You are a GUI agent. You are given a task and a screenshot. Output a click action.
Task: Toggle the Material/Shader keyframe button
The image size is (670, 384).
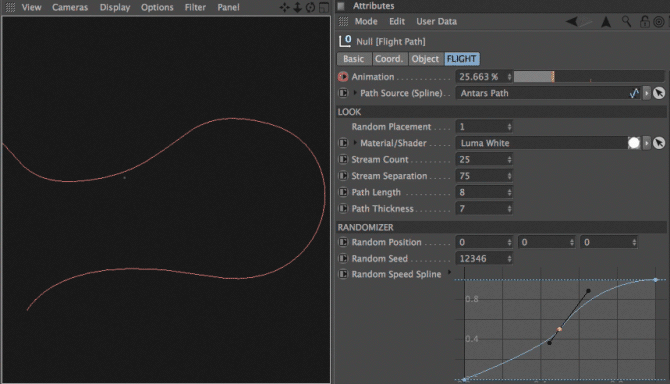343,143
